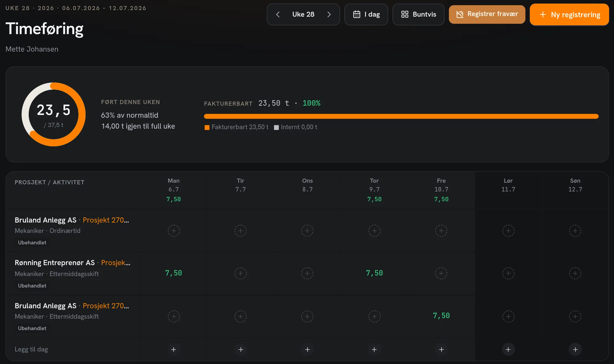This screenshot has width=614, height=364.
Task: Go to next week with right chevron
Action: 329,14
